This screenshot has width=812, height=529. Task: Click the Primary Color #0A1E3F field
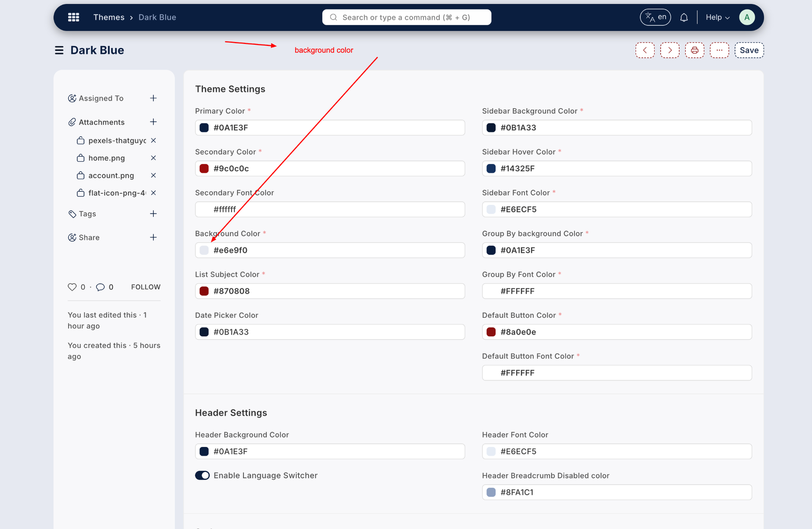pos(330,128)
